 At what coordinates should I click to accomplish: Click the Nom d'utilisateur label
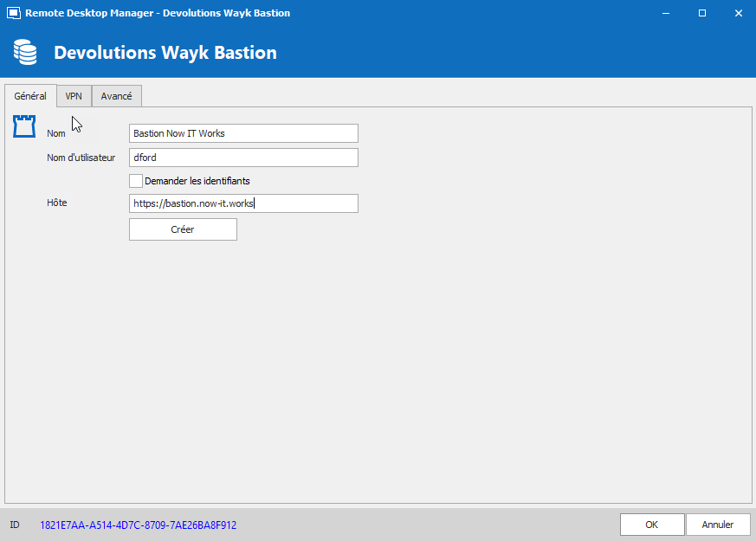81,158
